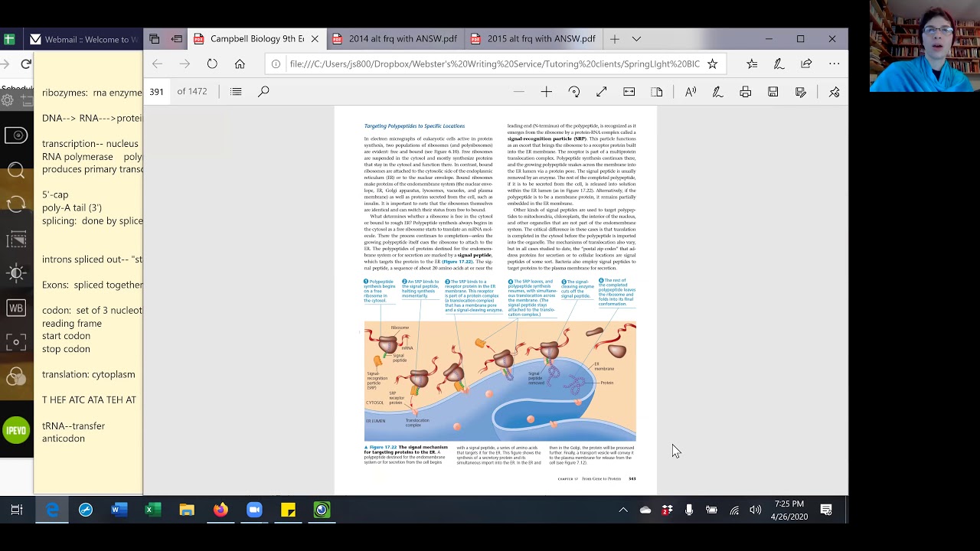Image resolution: width=980 pixels, height=551 pixels.
Task: Zoom out with the minus icon
Action: tap(519, 92)
